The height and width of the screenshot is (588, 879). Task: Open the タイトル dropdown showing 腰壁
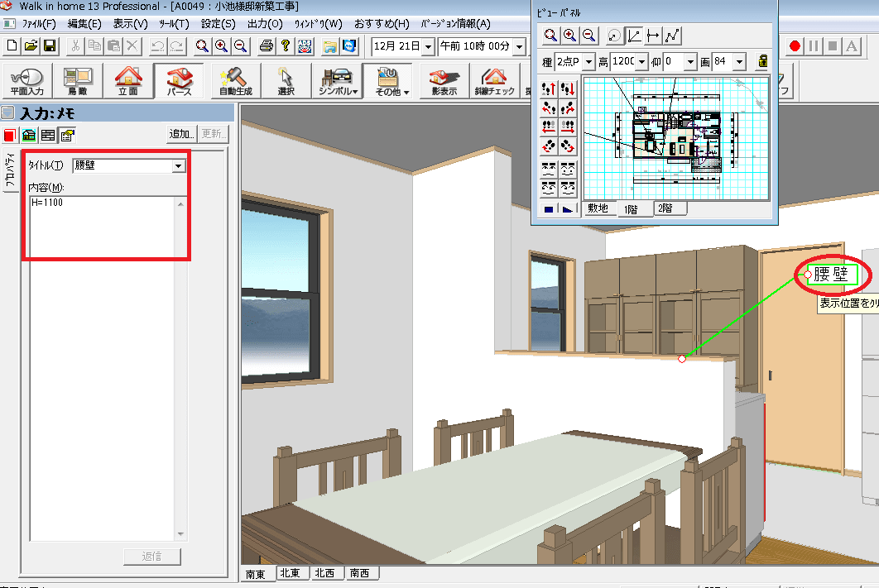(x=177, y=166)
